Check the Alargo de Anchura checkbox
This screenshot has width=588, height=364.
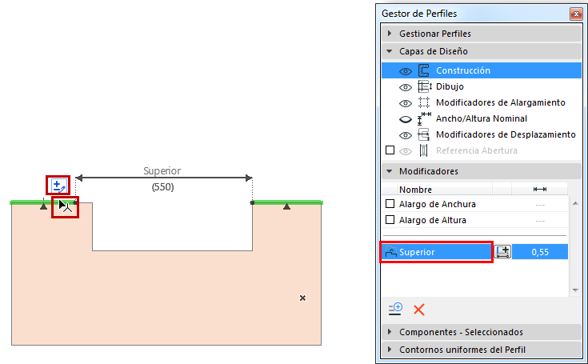[390, 203]
